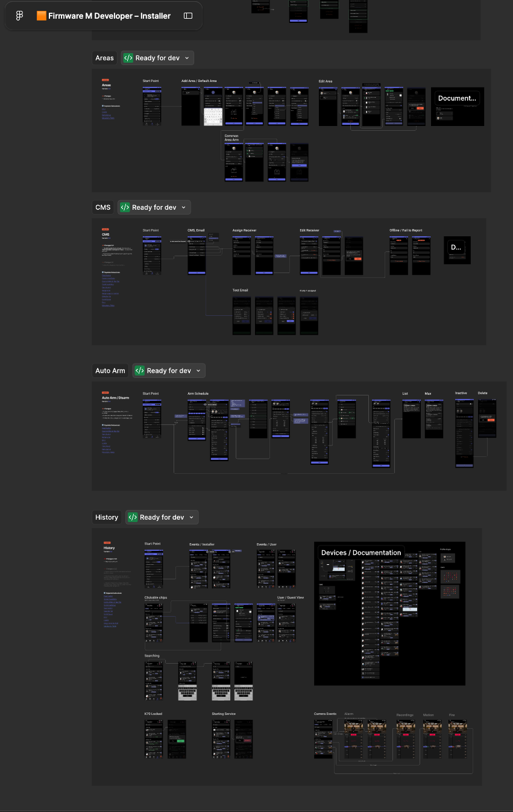
Task: Select the Areas section label
Action: click(x=104, y=58)
